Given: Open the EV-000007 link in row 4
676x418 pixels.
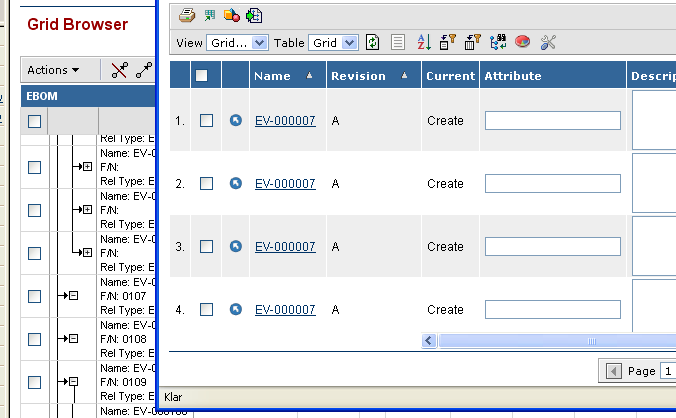Looking at the screenshot, I should pyautogui.click(x=285, y=310).
